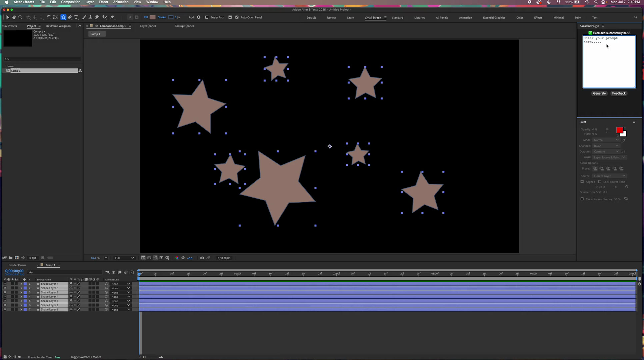Select the Rotation tool
The image size is (644, 360).
49,17
